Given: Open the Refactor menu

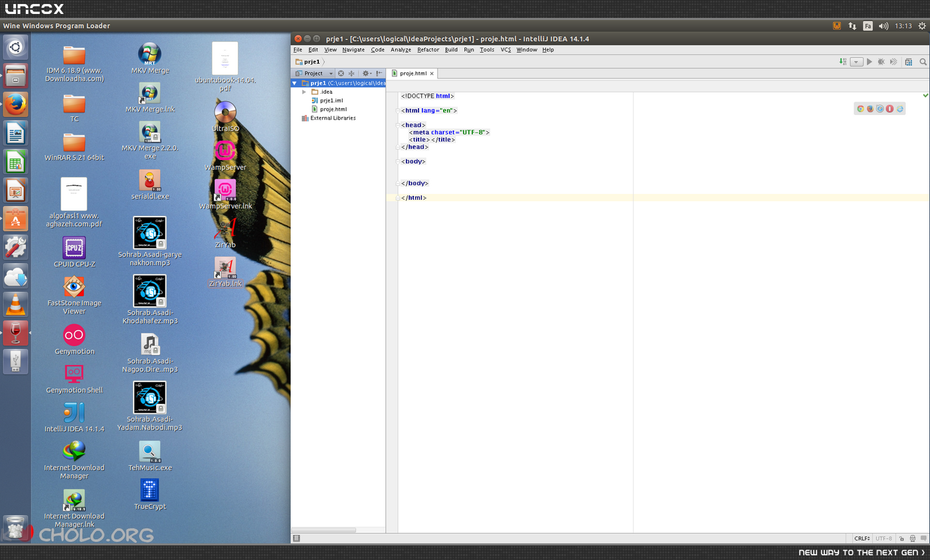Looking at the screenshot, I should click(x=428, y=50).
